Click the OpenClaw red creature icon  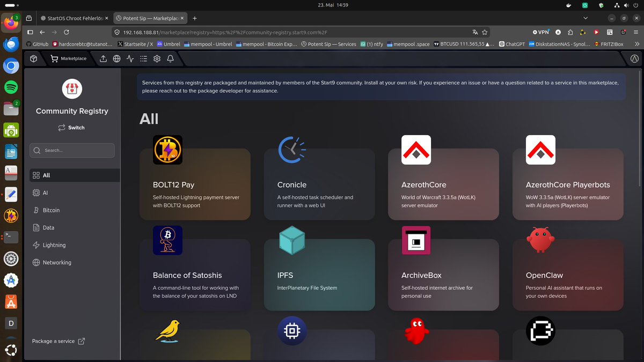point(540,240)
